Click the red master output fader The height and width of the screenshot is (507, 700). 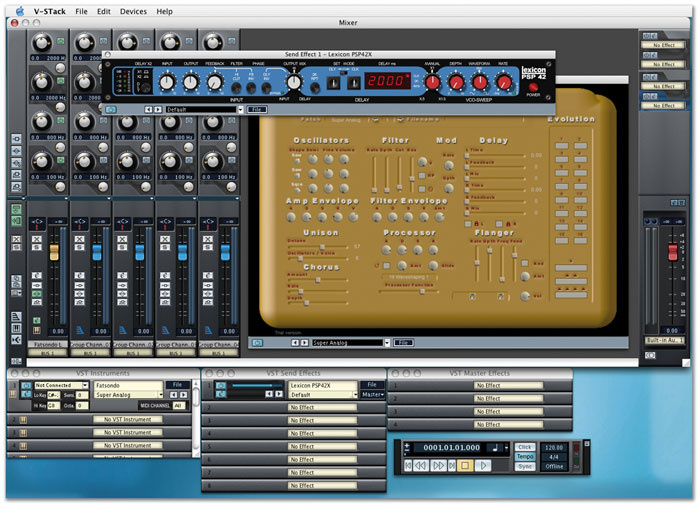(x=672, y=253)
